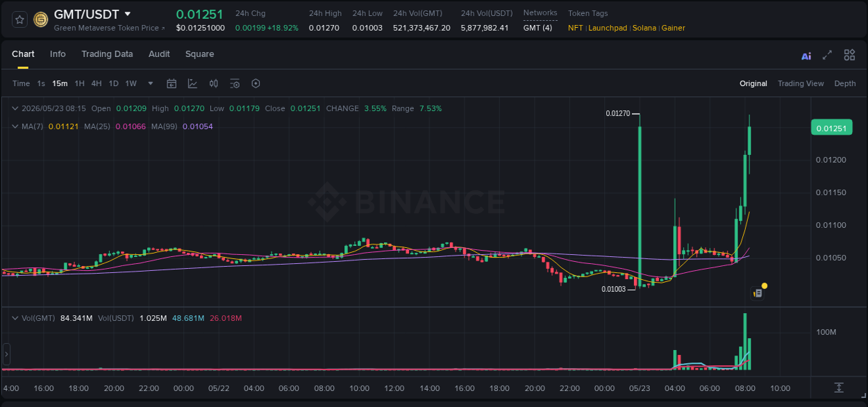Viewport: 868px width, 407px height.
Task: Click the pink MA(25) value 0.01066
Action: coord(131,126)
